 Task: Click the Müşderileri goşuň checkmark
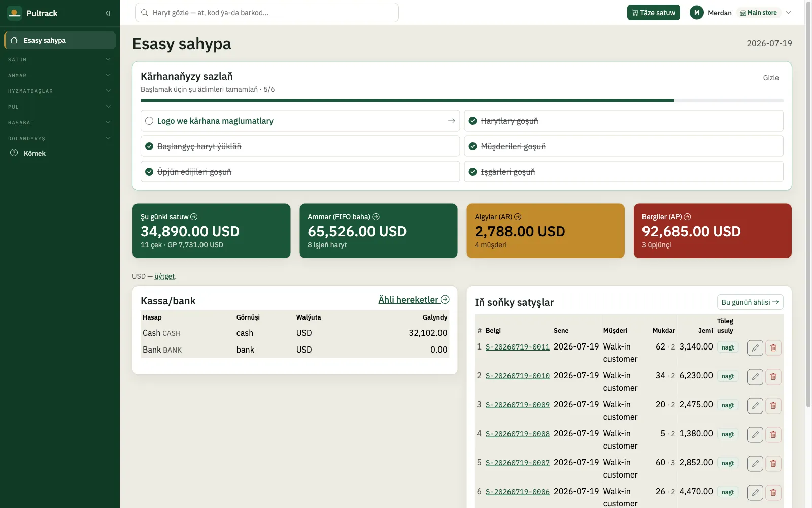point(472,146)
